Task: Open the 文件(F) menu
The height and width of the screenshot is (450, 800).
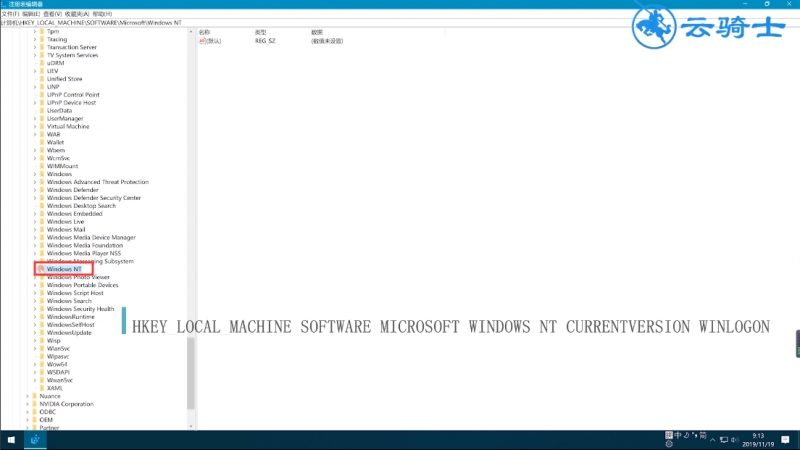Action: [x=10, y=14]
